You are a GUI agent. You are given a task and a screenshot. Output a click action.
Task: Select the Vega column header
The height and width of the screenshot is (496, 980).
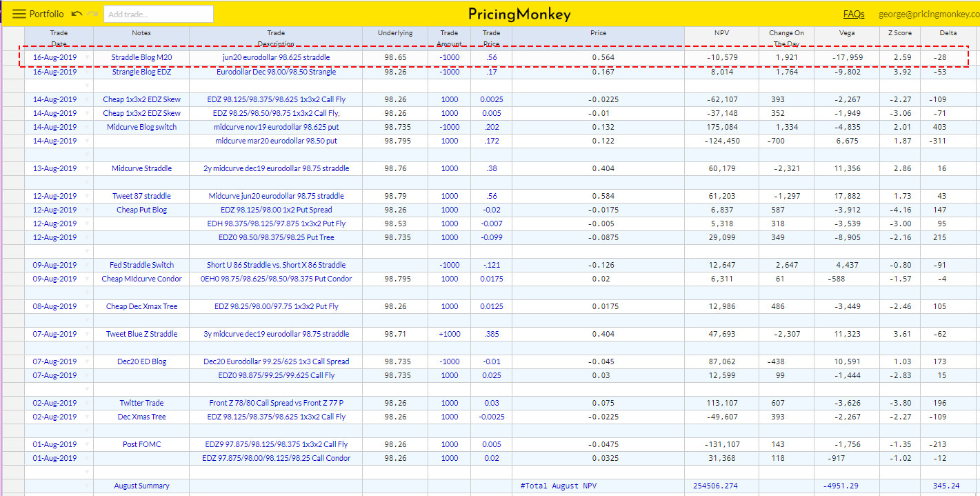click(x=847, y=38)
